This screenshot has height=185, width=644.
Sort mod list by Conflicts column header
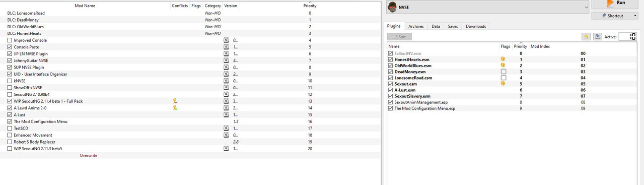(x=180, y=6)
